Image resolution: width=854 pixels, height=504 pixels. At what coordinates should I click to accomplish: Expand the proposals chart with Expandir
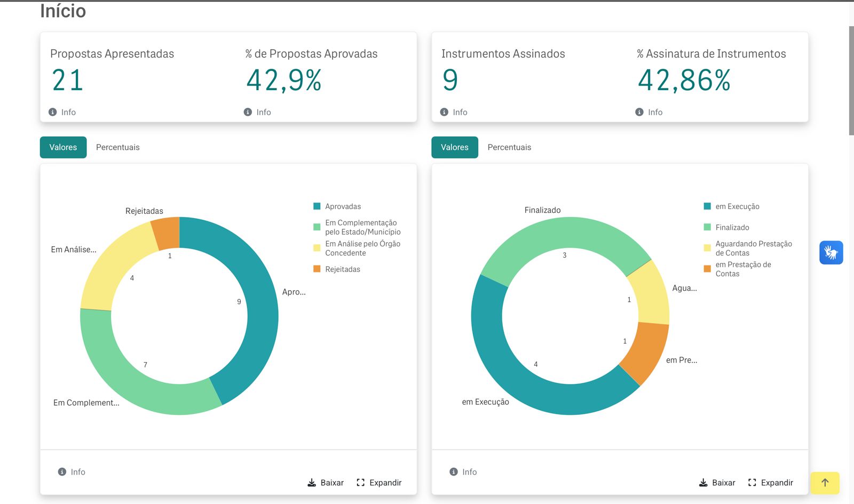(x=379, y=483)
